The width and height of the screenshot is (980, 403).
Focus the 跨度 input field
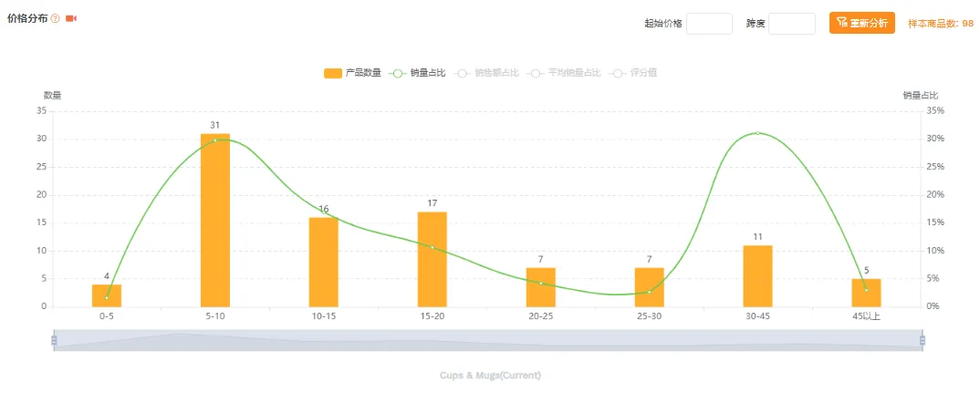[x=792, y=24]
